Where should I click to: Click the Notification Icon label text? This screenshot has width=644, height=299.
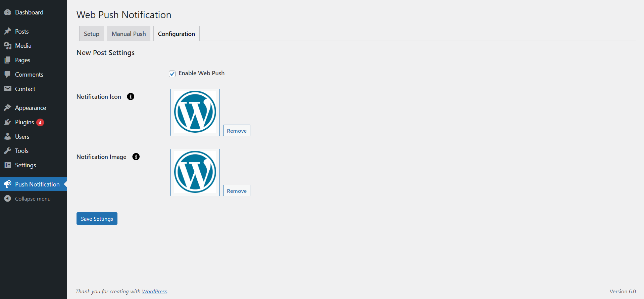point(99,97)
